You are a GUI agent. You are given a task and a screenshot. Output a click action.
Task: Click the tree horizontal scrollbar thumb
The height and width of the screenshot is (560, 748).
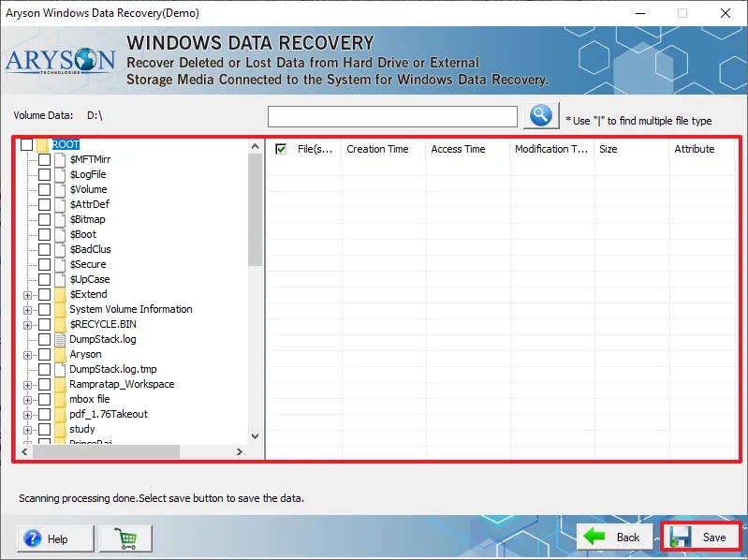pos(106,451)
